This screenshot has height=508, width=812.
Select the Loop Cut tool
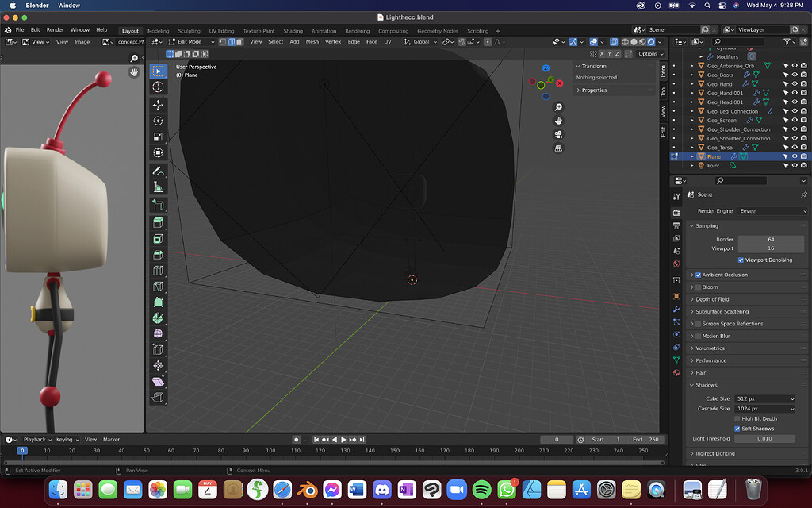click(x=158, y=271)
